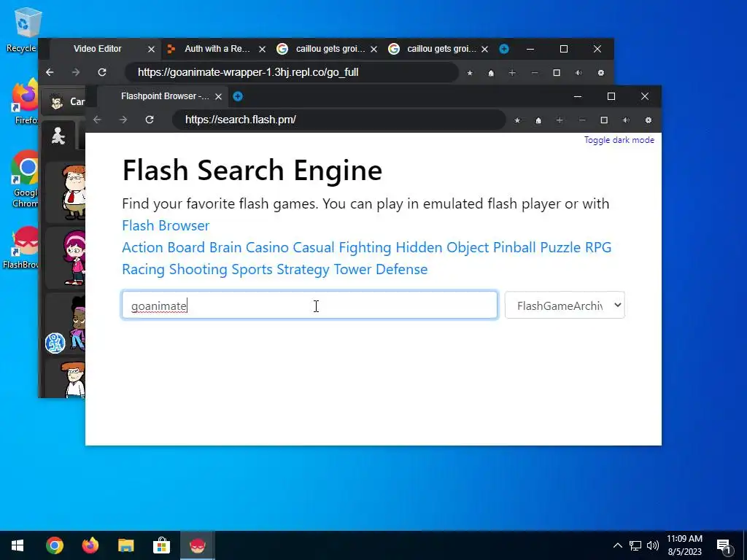Select the Google Chrome desktop shortcut

[26, 179]
